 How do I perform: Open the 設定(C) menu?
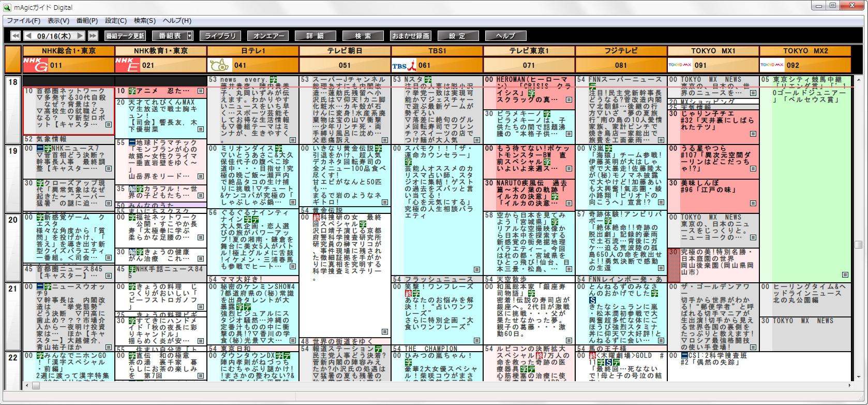click(x=115, y=21)
